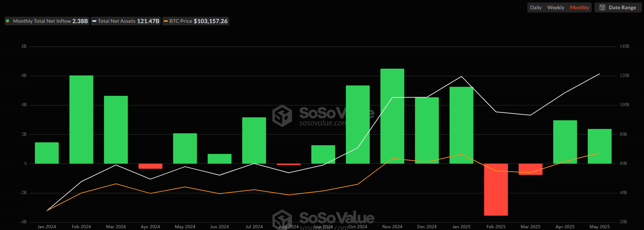Click the Nov 2024 axis label
This screenshot has height=230, width=644.
[392, 226]
